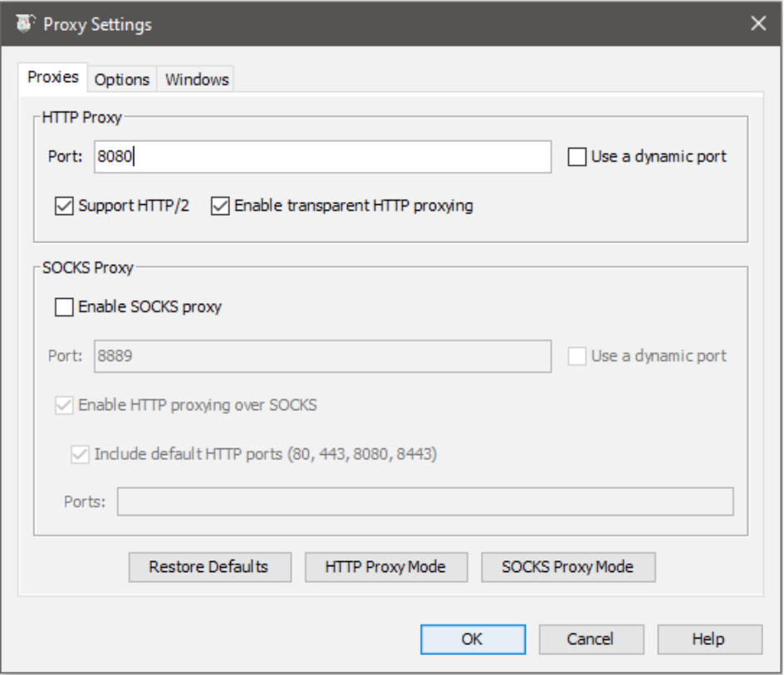Close the Proxy Settings dialog

757,24
